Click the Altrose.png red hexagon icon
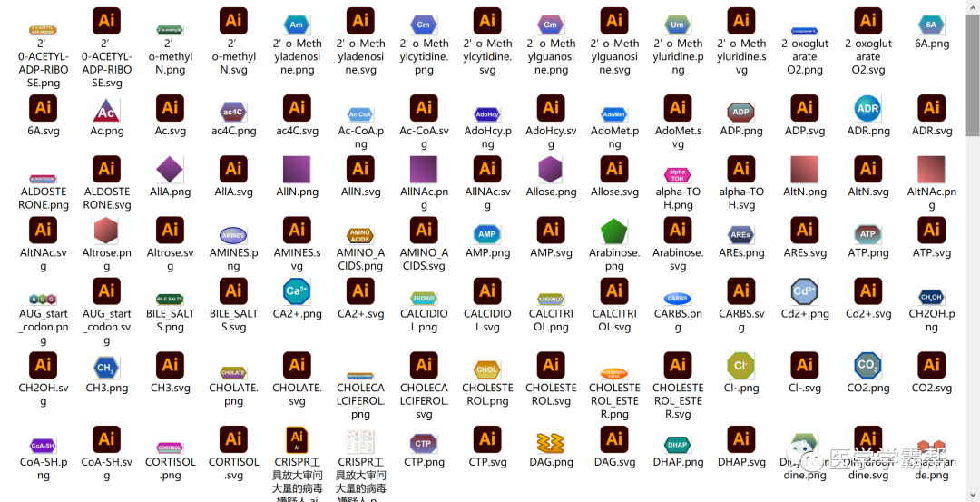Image resolution: width=980 pixels, height=502 pixels. 106,231
